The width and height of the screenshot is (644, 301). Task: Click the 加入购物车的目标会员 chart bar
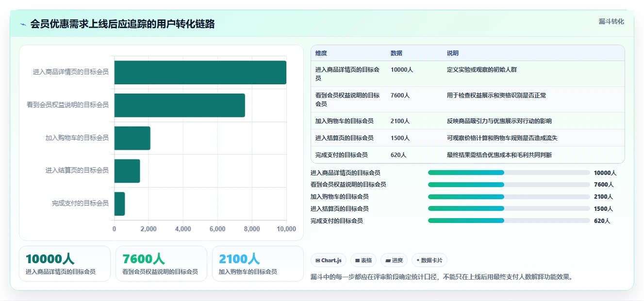132,138
